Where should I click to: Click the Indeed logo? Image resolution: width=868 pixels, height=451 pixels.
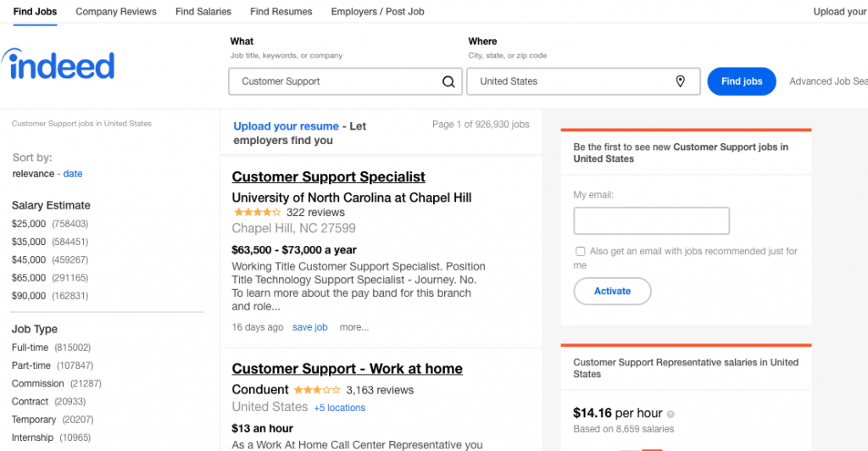pyautogui.click(x=58, y=64)
